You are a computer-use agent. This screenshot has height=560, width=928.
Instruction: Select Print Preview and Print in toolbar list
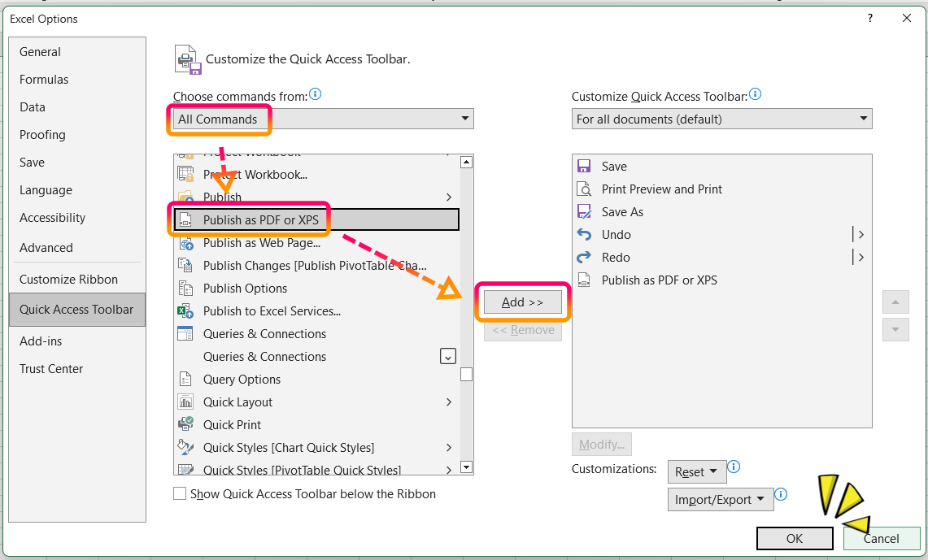coord(662,189)
